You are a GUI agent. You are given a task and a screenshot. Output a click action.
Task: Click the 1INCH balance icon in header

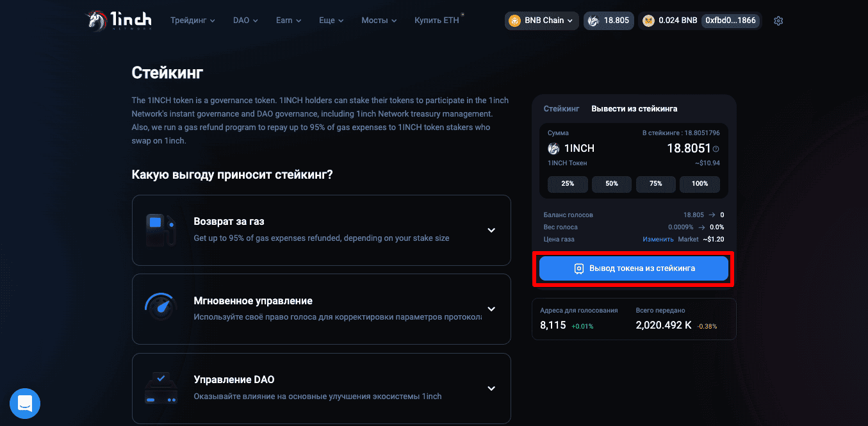(x=593, y=20)
